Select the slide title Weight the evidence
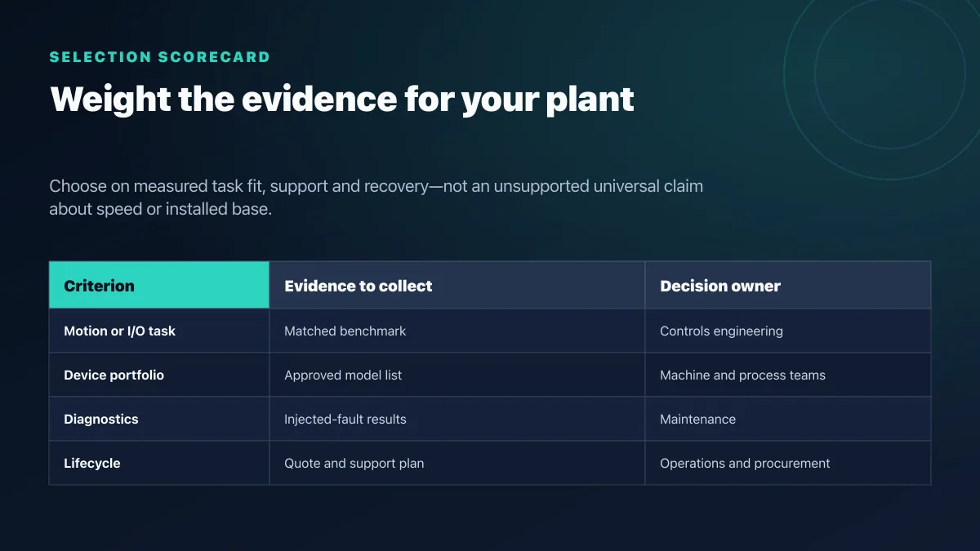The image size is (980, 551). [342, 100]
